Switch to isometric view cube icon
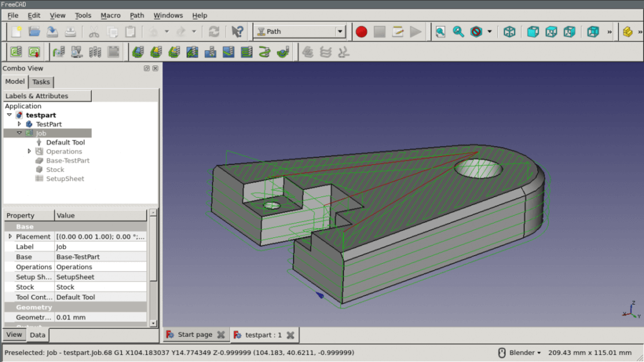This screenshot has height=362, width=644. (x=509, y=31)
